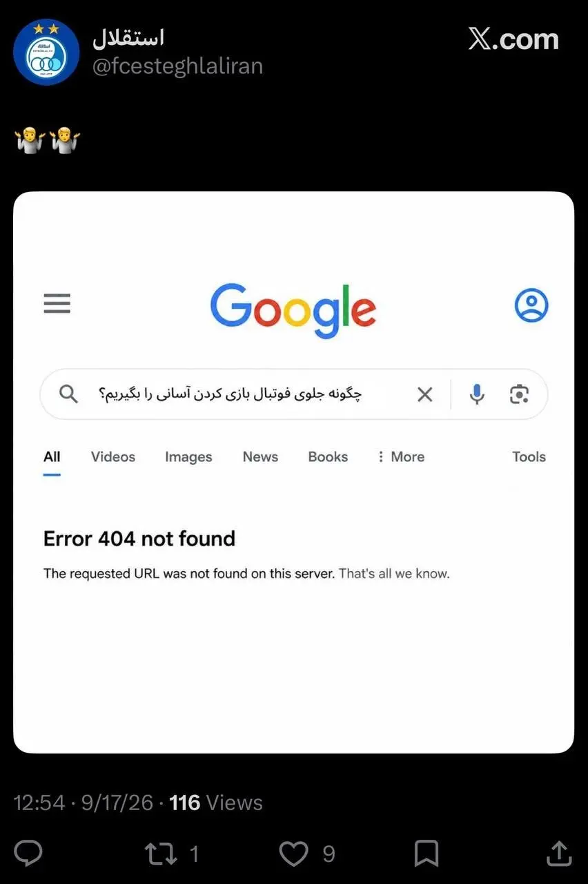The width and height of the screenshot is (588, 884).
Task: Switch to the Images tab
Action: tap(188, 457)
